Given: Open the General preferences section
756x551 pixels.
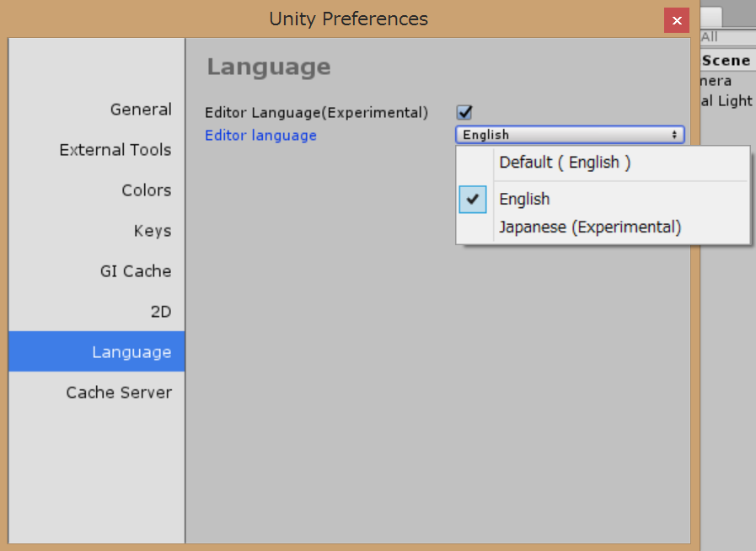Looking at the screenshot, I should (97, 110).
